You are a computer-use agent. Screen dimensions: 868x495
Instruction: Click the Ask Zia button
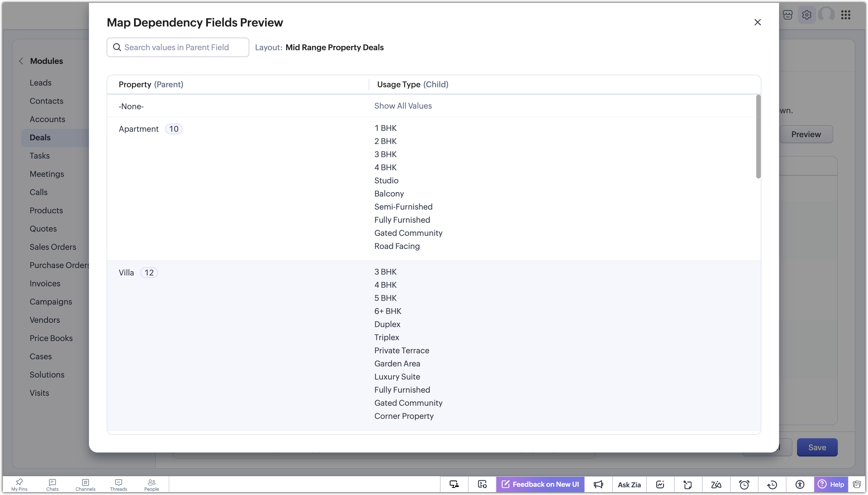point(629,484)
